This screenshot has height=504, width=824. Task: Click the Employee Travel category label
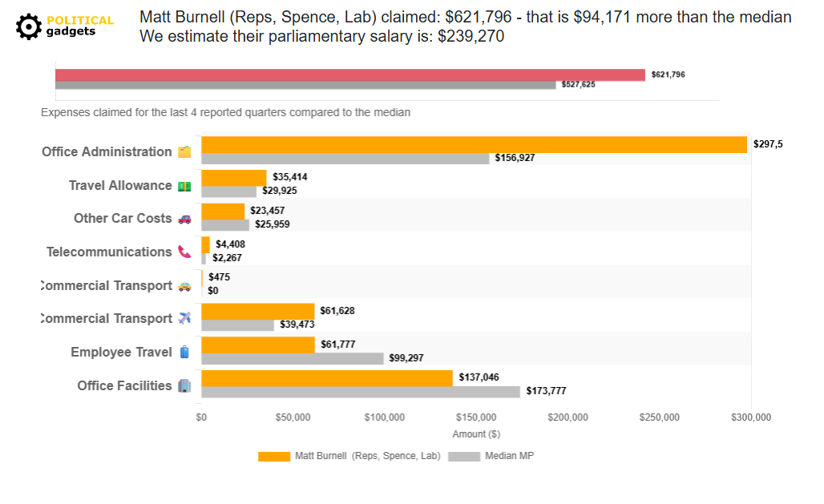pos(121,352)
